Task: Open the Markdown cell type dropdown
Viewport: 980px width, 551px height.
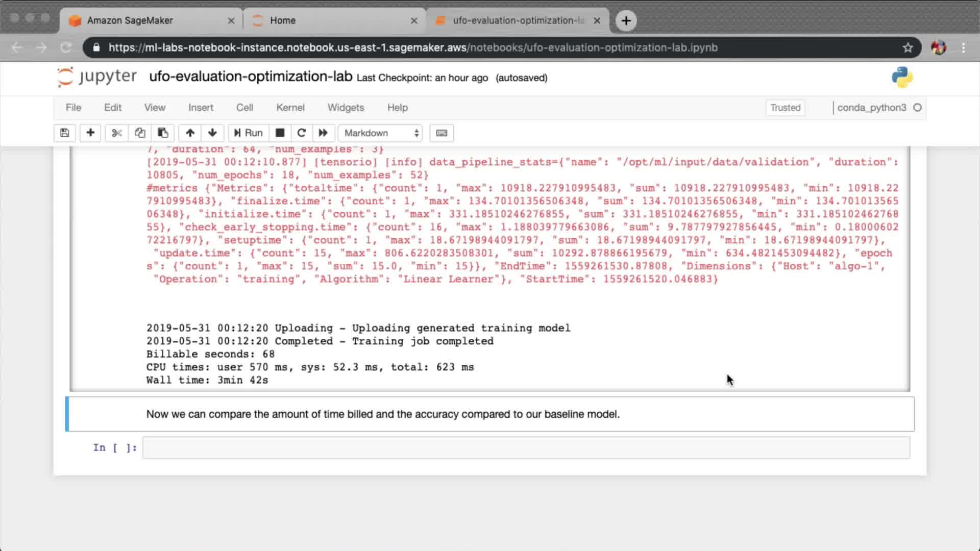Action: click(381, 133)
